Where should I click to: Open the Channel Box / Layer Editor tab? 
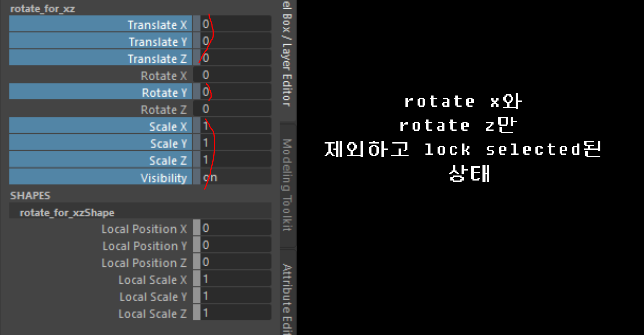click(x=287, y=60)
